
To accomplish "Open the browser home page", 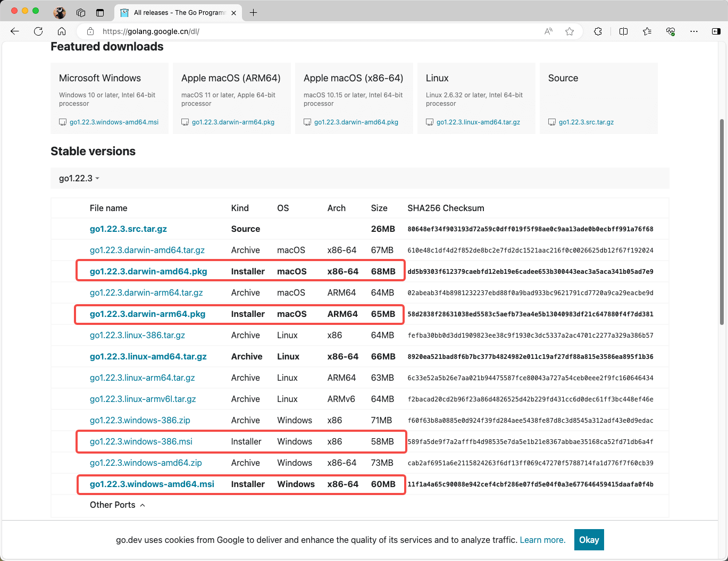I will pyautogui.click(x=62, y=31).
